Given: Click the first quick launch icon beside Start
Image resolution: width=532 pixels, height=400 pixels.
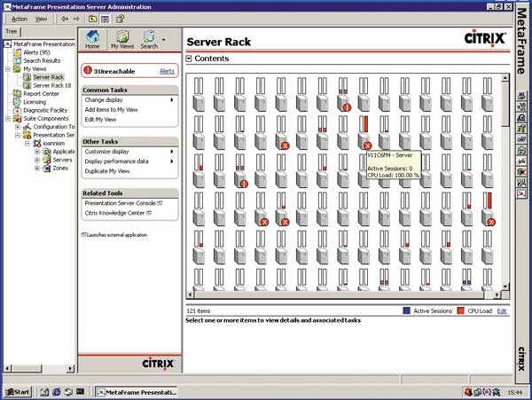Looking at the screenshot, I should [x=44, y=392].
